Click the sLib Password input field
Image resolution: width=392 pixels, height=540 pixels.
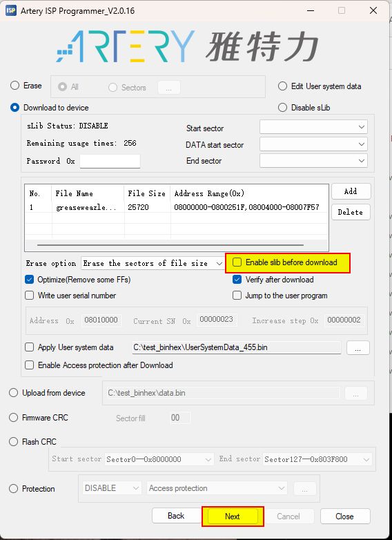click(110, 161)
